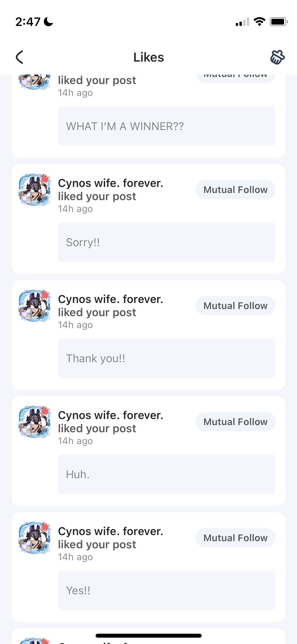This screenshot has width=297, height=644.
Task: Tap the back arrow in header
Action: pyautogui.click(x=20, y=57)
